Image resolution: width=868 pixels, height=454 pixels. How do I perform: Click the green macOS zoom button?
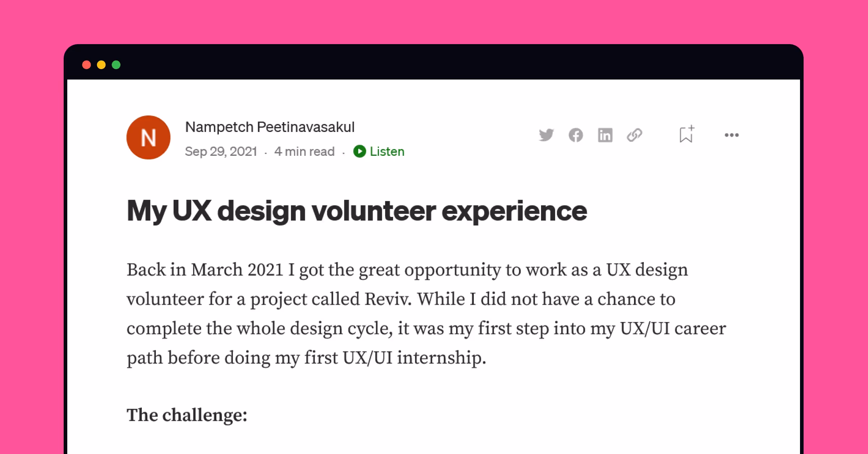click(116, 65)
